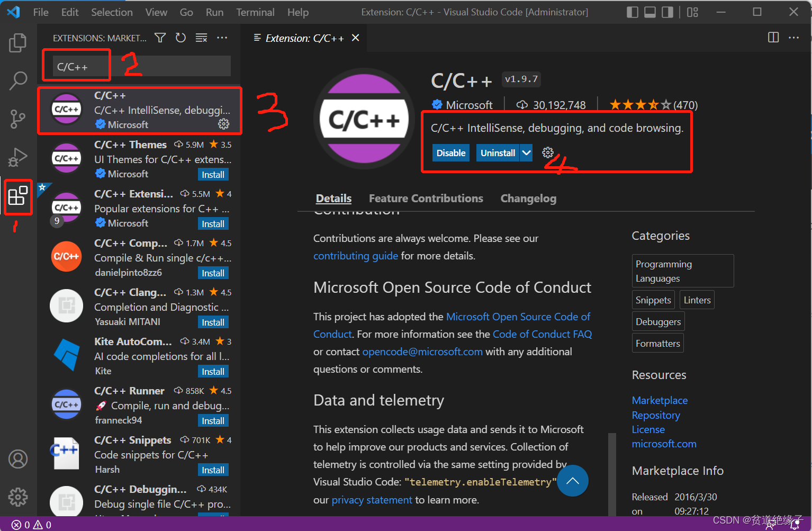Image resolution: width=812 pixels, height=531 pixels.
Task: Open the Help menu
Action: (298, 12)
